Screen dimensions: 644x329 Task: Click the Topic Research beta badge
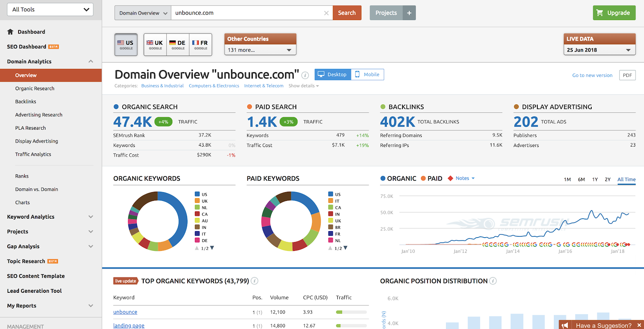53,261
